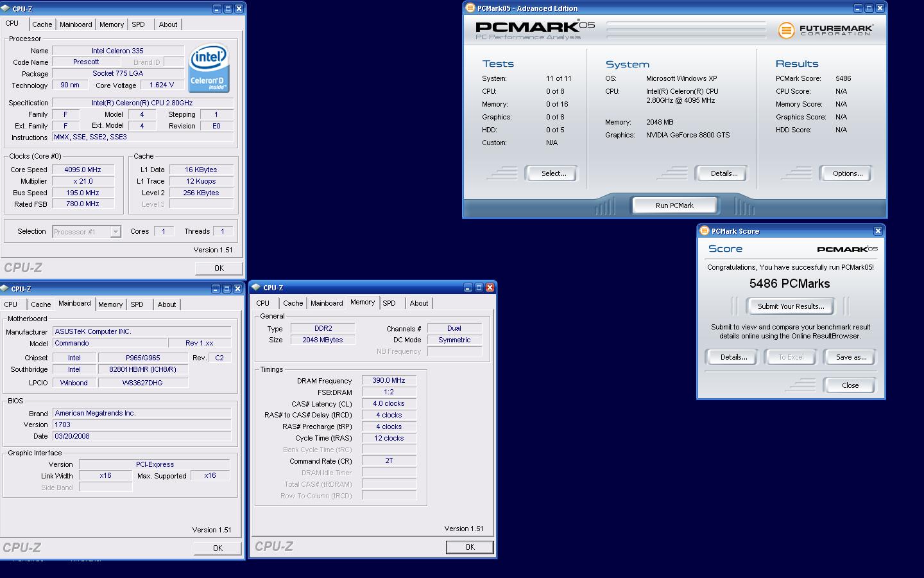Switch to SPD tab in Memory window
Screen dimensions: 924x578
point(389,303)
